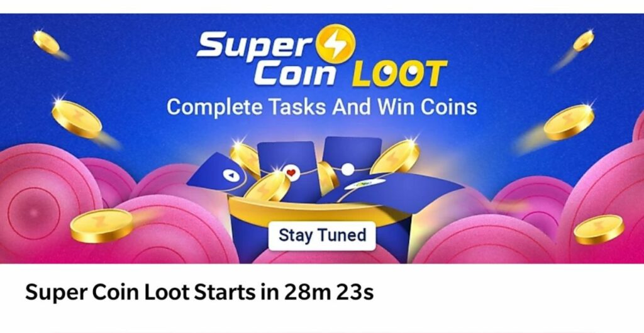Viewport: 644px width, 333px height.
Task: Tap the lightning bolt coin in the logo
Action: coord(335,43)
